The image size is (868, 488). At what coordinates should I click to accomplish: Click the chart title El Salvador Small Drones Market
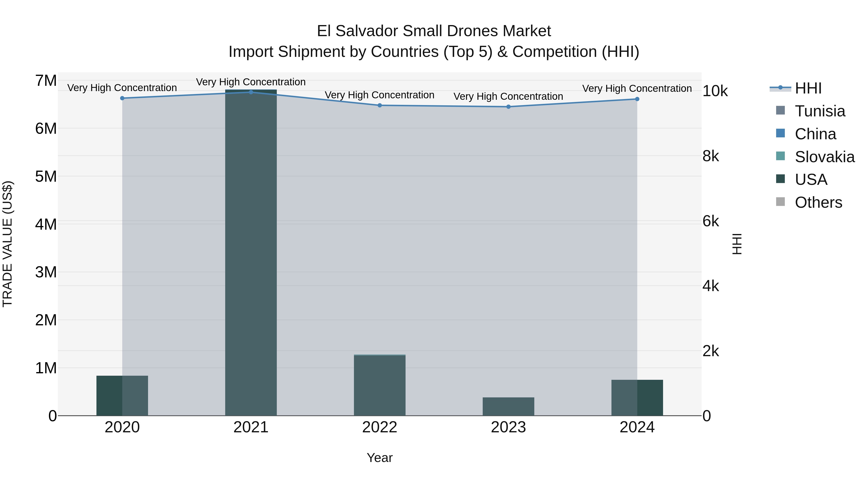pos(434,31)
